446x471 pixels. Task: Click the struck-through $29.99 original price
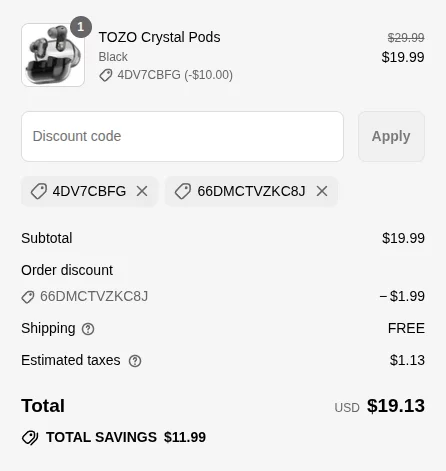(x=406, y=38)
